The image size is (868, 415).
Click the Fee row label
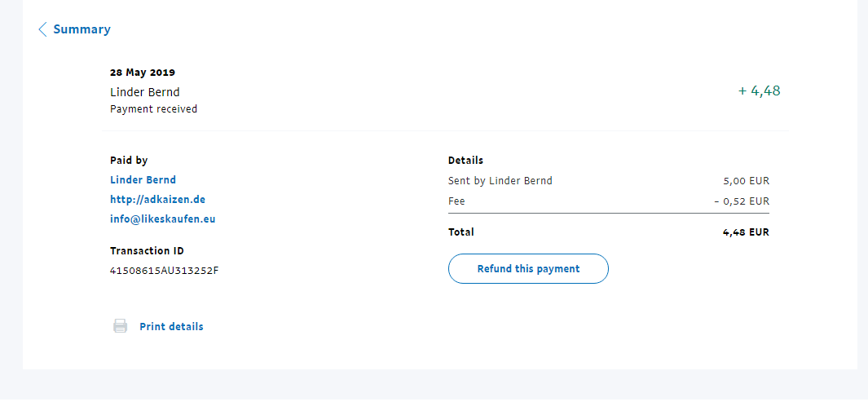(456, 201)
